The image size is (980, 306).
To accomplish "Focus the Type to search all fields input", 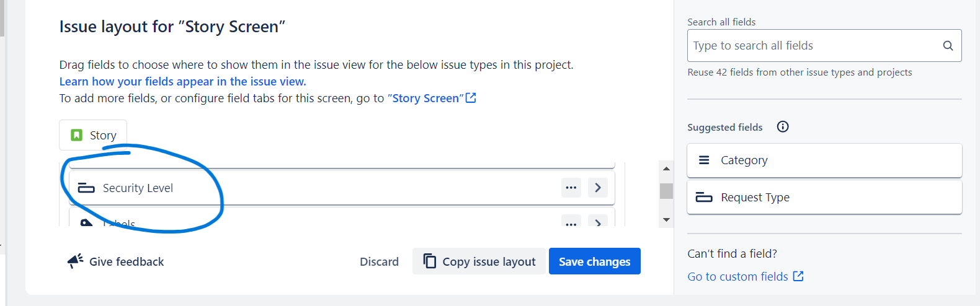I will tap(824, 45).
